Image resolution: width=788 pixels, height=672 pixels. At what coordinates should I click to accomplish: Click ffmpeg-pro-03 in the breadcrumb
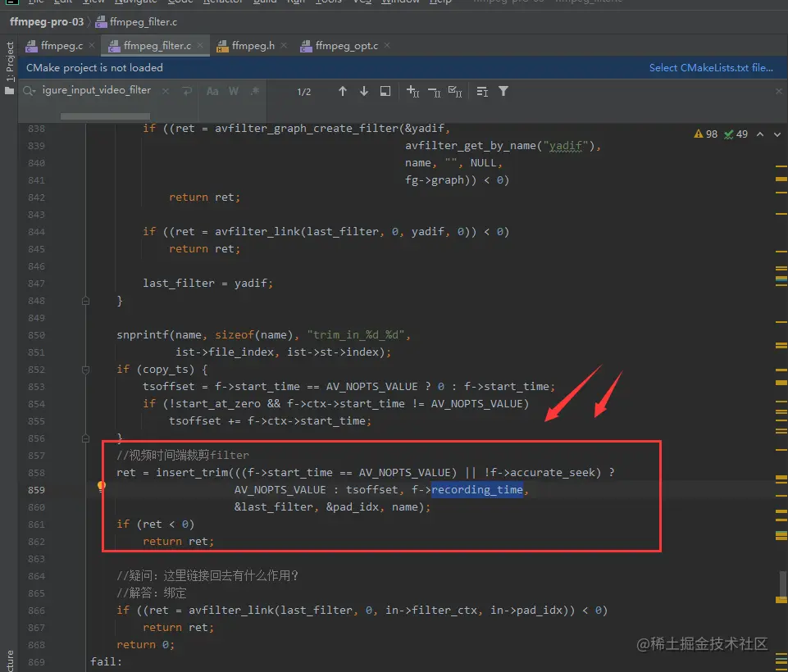tap(47, 22)
